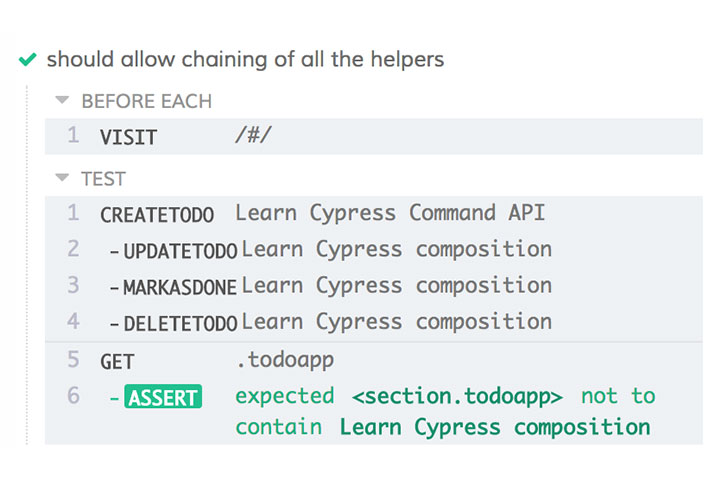Image resolution: width=715 pixels, height=480 pixels.
Task: Open the MARKASDONE command entry
Action: [180, 287]
